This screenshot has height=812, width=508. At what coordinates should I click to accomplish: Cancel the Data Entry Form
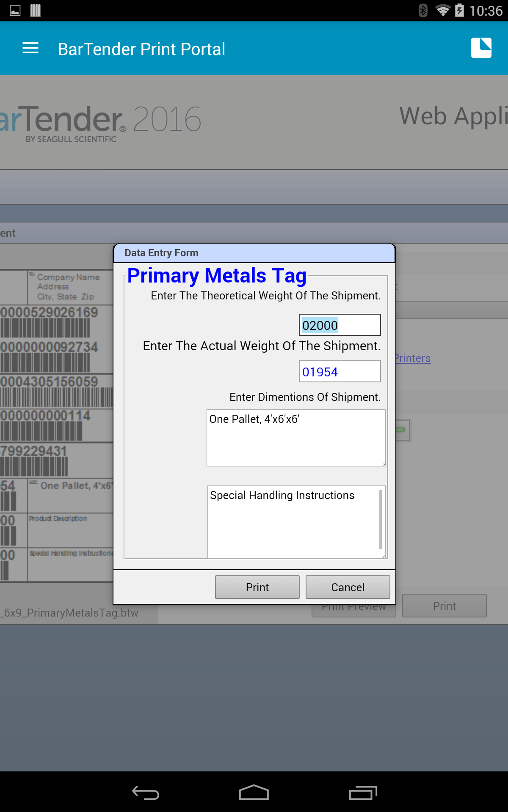point(348,587)
